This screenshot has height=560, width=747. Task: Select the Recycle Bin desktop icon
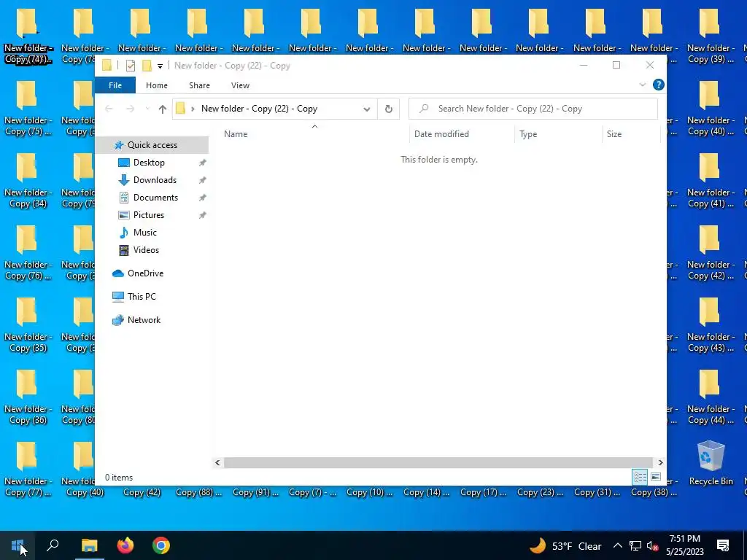click(711, 463)
